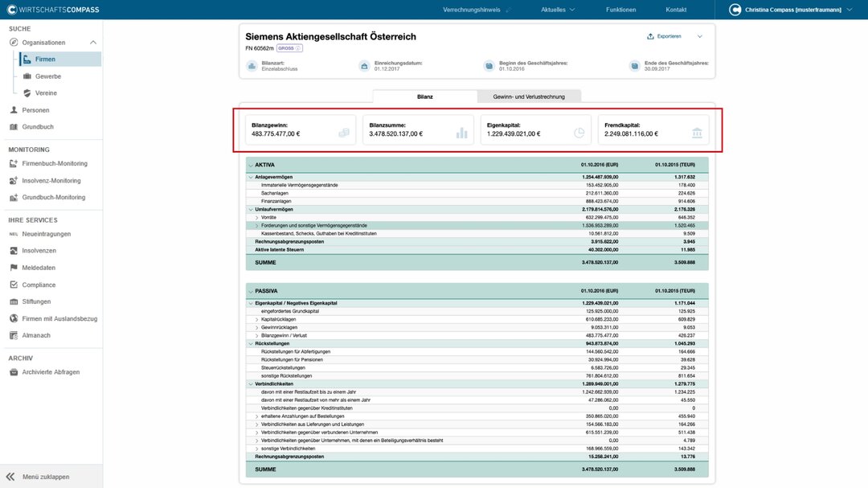Open the Aktuelles dropdown menu
Screen dimensions: 868x488
point(558,10)
